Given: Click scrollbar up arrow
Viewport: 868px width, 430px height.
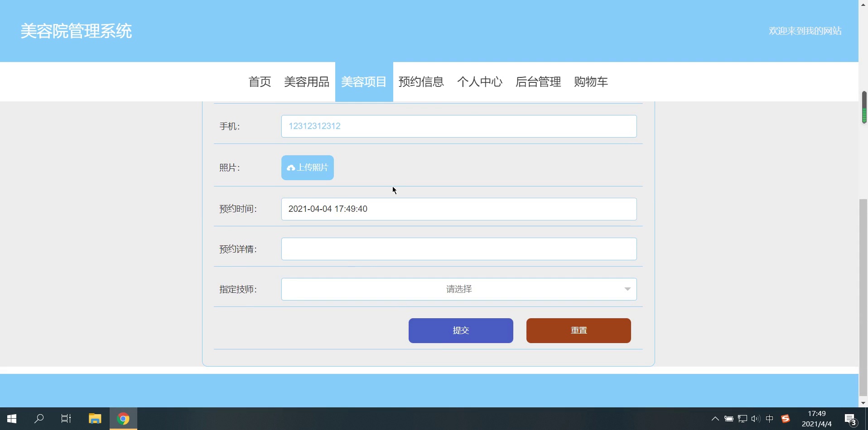Looking at the screenshot, I should pyautogui.click(x=863, y=4).
